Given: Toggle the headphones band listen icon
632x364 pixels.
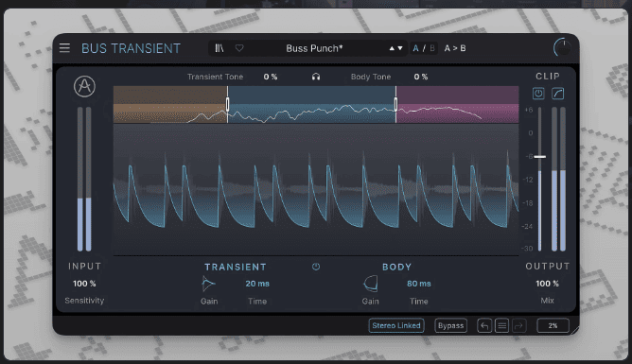Looking at the screenshot, I should coord(316,77).
